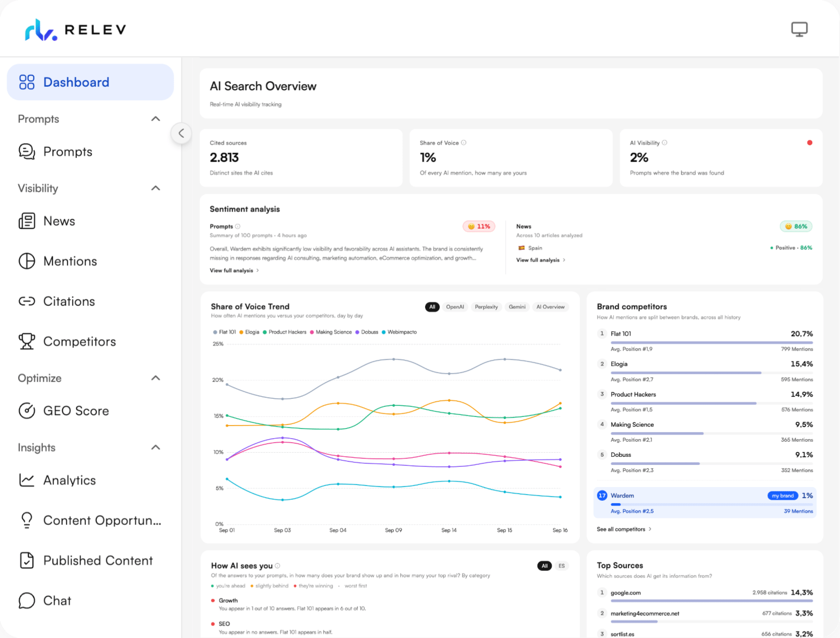
Task: Toggle Making Science legend series
Action: (x=331, y=332)
